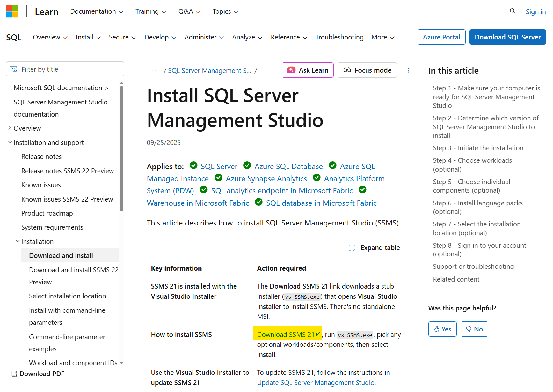Image resolution: width=553 pixels, height=392 pixels.
Task: Click the sidebar table of contents scrollbar
Action: pos(121,148)
